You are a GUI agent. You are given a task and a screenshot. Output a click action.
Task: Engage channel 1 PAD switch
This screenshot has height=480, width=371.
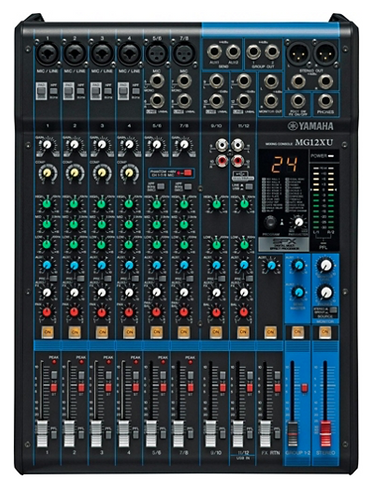40,91
